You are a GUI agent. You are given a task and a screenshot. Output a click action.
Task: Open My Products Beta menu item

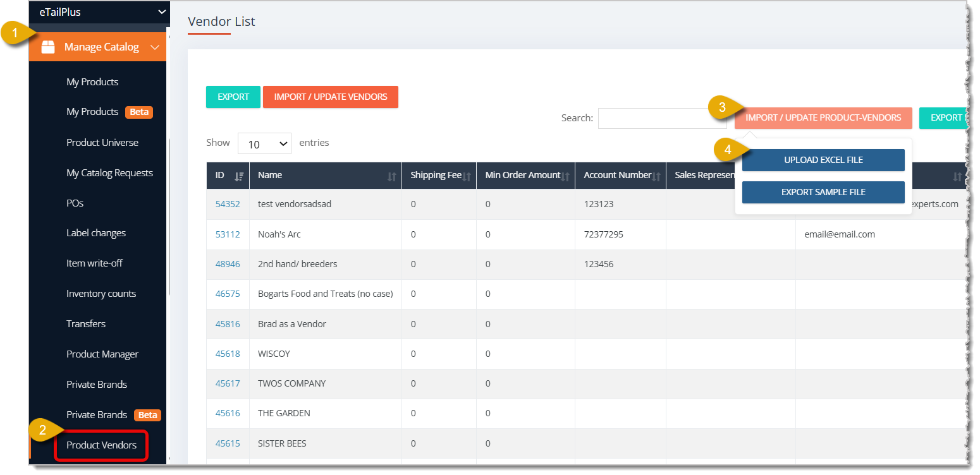(x=109, y=112)
